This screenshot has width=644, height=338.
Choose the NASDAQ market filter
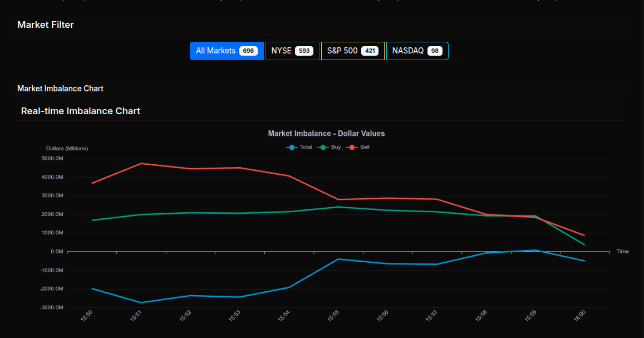tap(417, 51)
